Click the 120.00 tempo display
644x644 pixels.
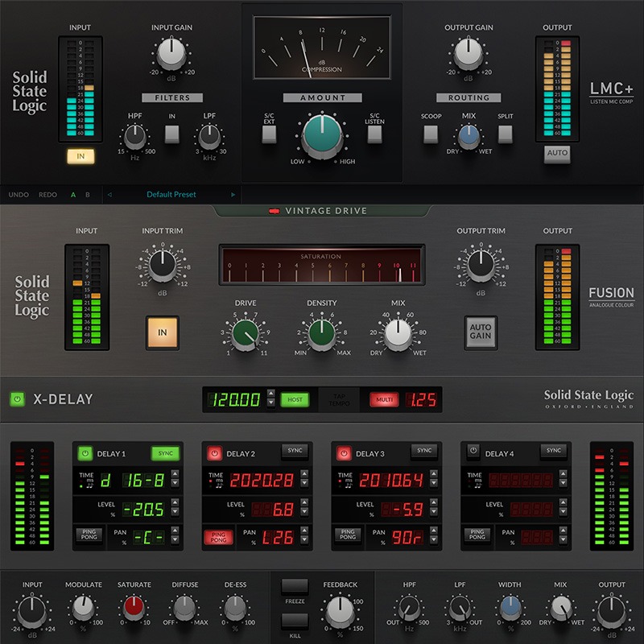(234, 399)
